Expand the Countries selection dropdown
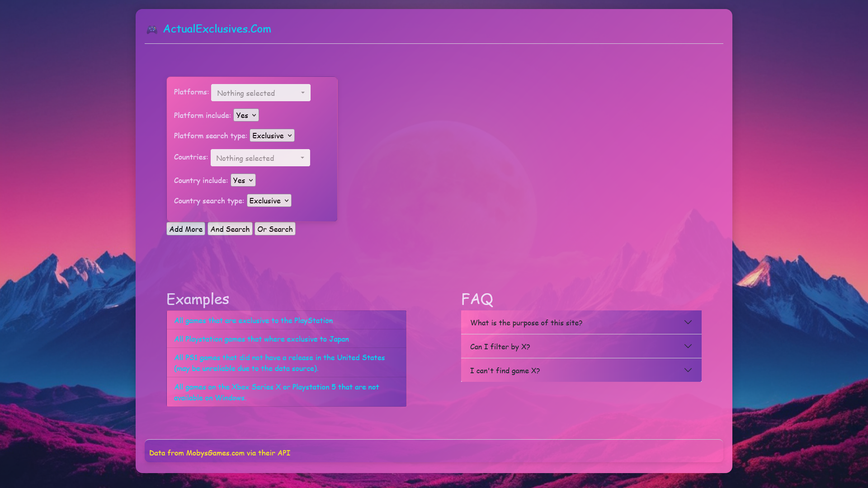Screen dimensions: 868x488 click(260, 158)
